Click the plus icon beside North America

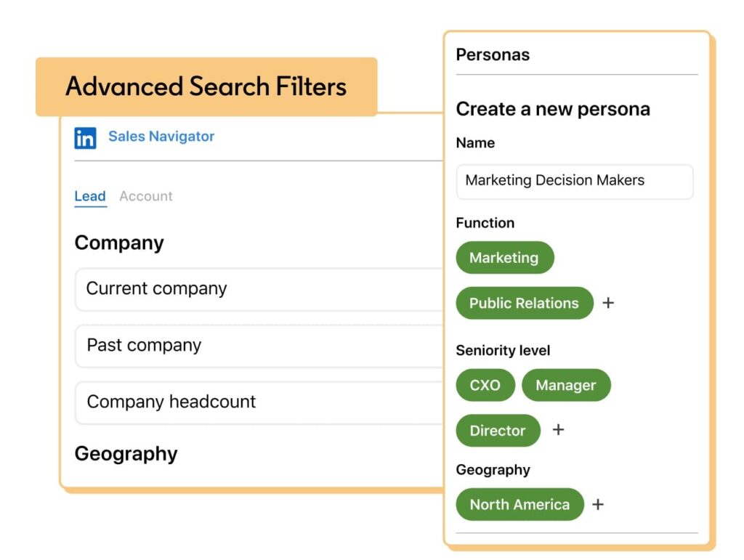598,504
